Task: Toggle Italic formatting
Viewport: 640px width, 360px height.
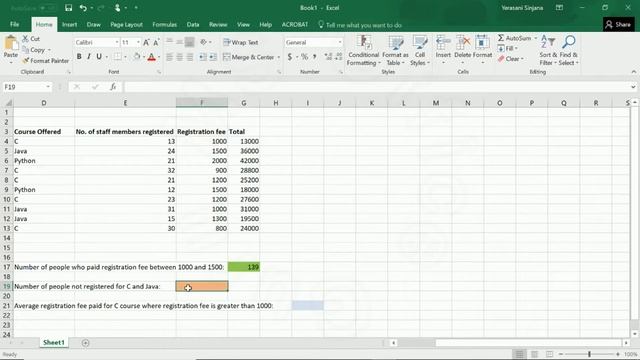Action: point(89,57)
